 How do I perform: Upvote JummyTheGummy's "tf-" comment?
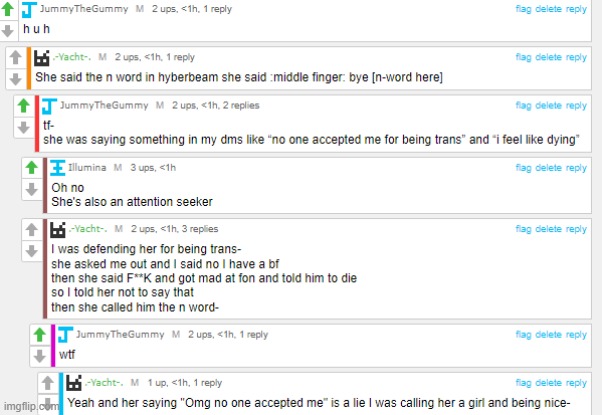24,106
